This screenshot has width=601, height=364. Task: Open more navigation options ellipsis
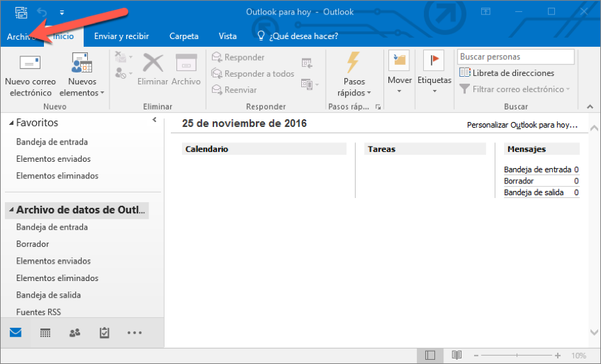point(135,333)
